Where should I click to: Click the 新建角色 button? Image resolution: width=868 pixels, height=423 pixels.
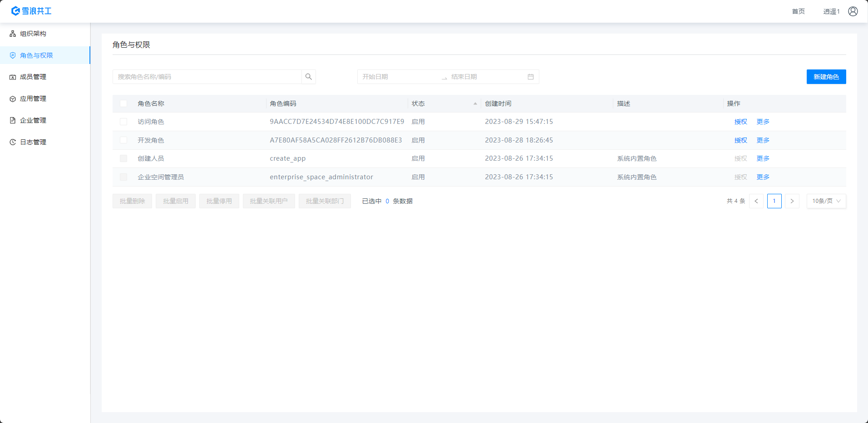826,77
